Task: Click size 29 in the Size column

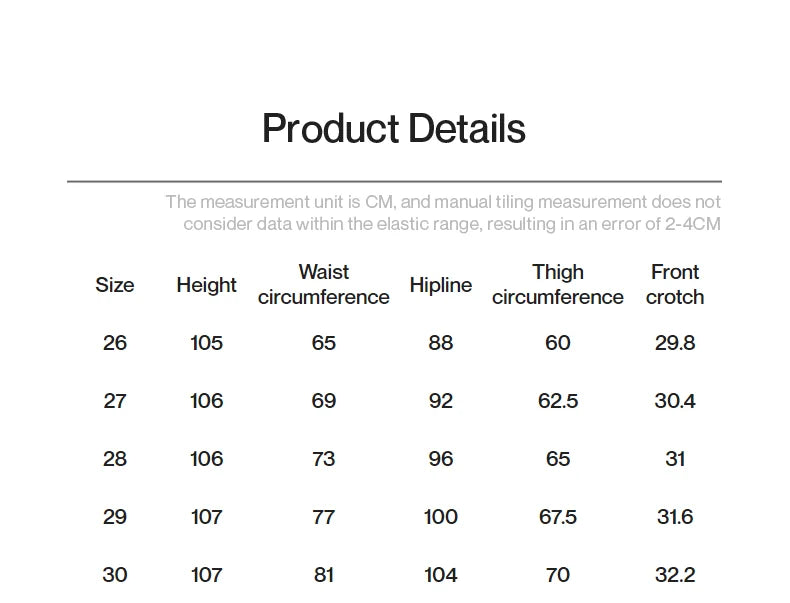Action: pyautogui.click(x=115, y=517)
